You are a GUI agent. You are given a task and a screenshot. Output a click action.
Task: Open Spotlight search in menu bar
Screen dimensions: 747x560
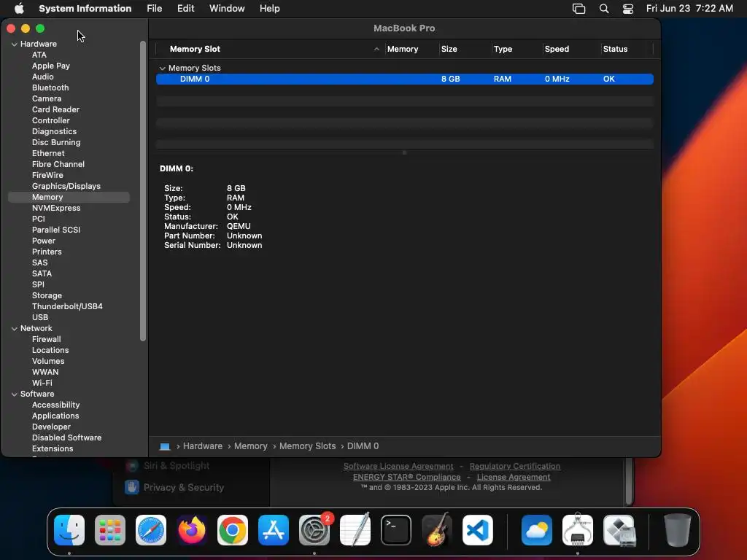(x=603, y=9)
